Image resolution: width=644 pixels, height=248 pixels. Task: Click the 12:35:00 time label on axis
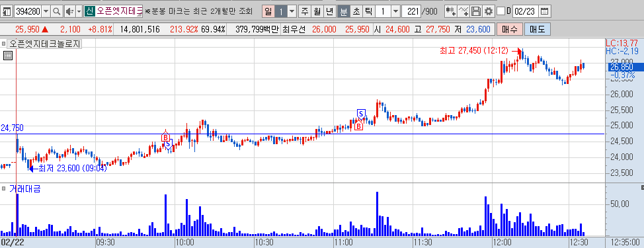[625, 242]
